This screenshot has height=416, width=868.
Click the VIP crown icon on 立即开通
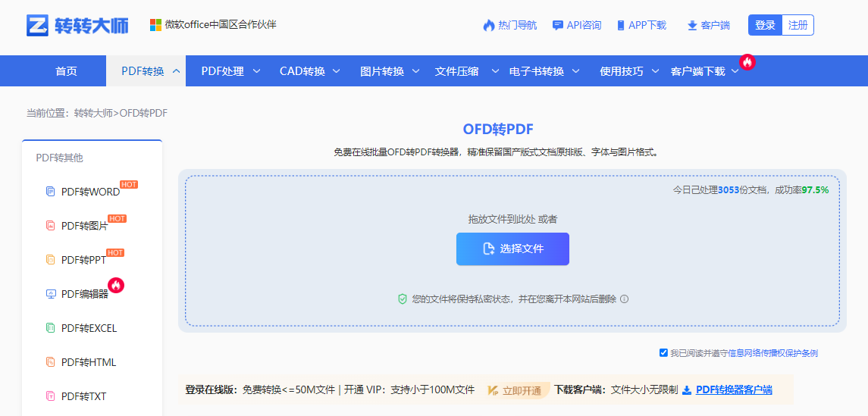[493, 390]
